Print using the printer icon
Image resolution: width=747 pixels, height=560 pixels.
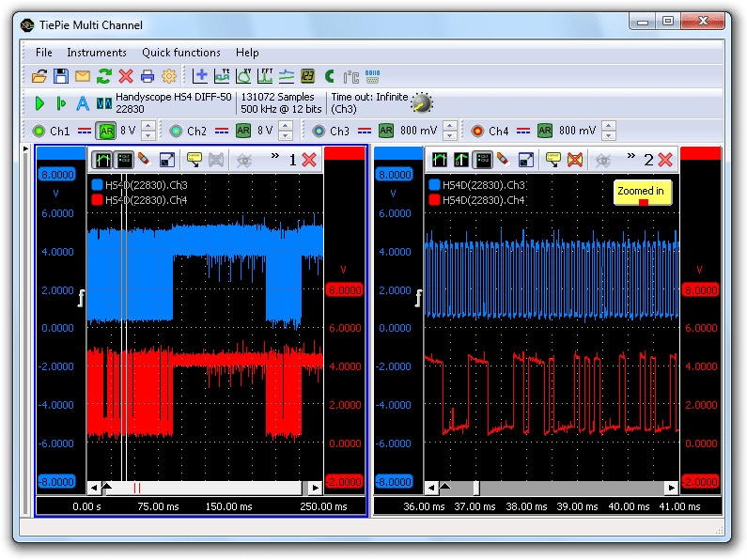[148, 76]
